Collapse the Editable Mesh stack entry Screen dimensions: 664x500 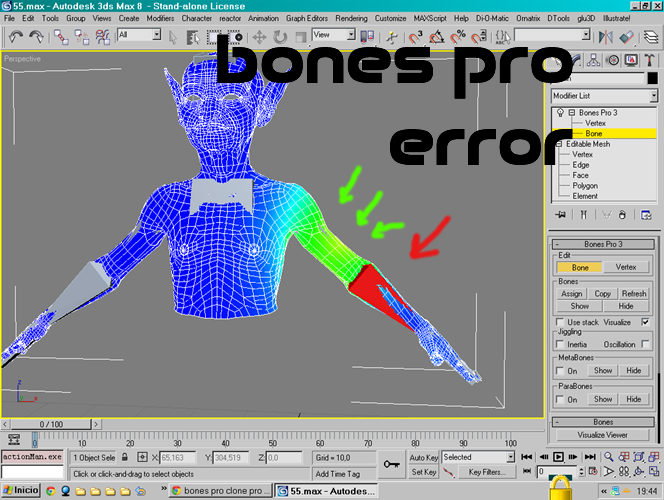click(559, 144)
